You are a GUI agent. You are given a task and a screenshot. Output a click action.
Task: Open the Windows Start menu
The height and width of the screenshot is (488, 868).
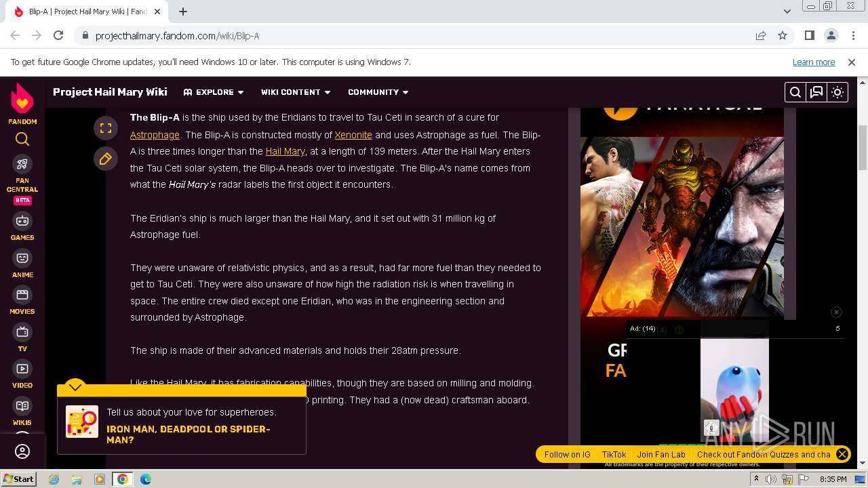pos(18,479)
